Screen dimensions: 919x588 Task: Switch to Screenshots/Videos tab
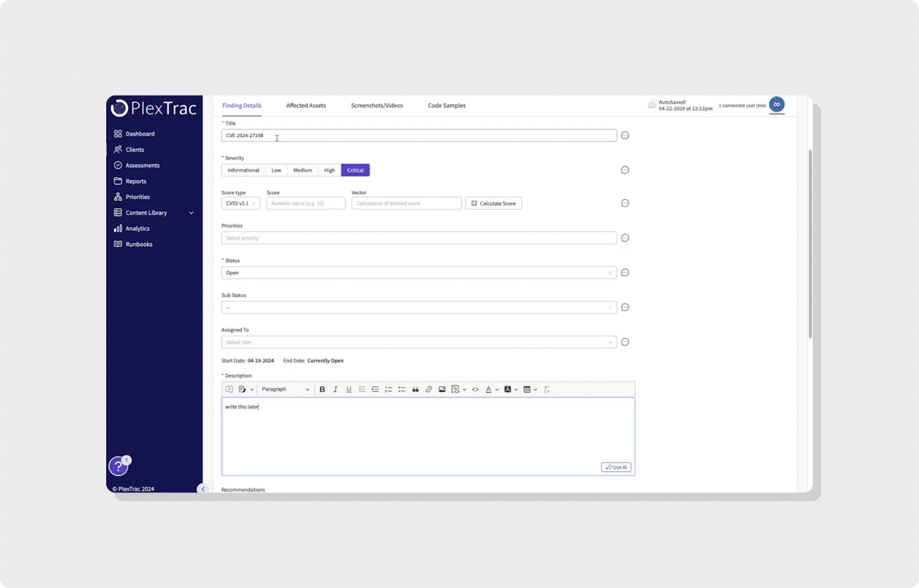377,105
